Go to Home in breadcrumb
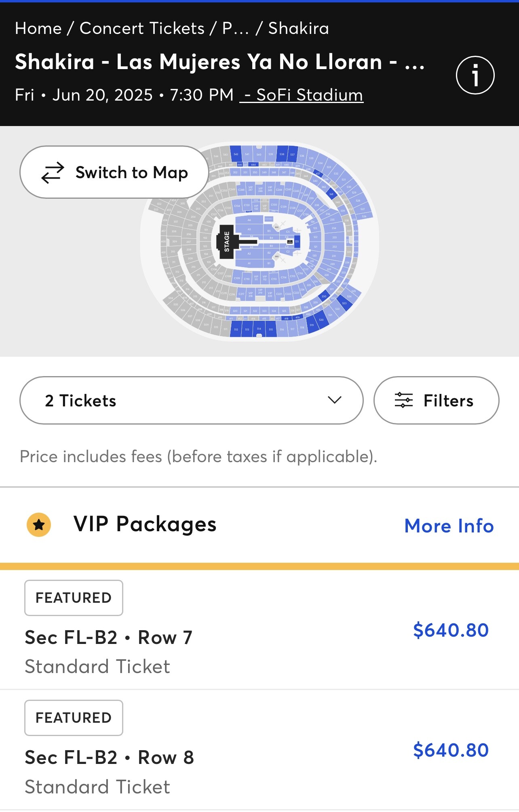 pos(38,28)
